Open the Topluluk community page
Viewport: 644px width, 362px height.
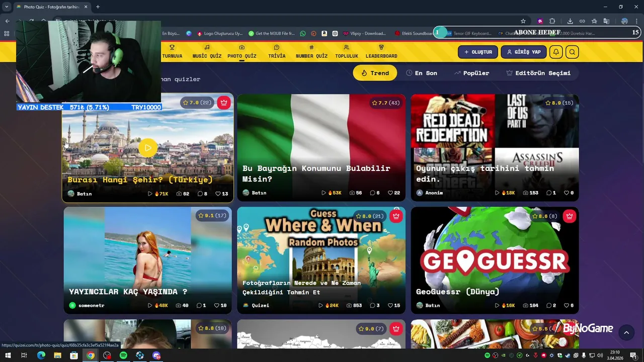pos(347,51)
